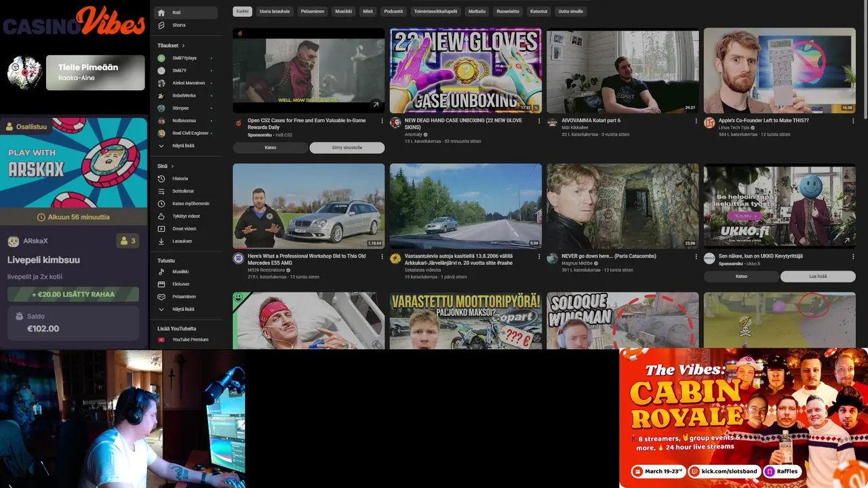Select the Pelaaminen filter chip
The height and width of the screenshot is (488, 868).
coord(314,12)
